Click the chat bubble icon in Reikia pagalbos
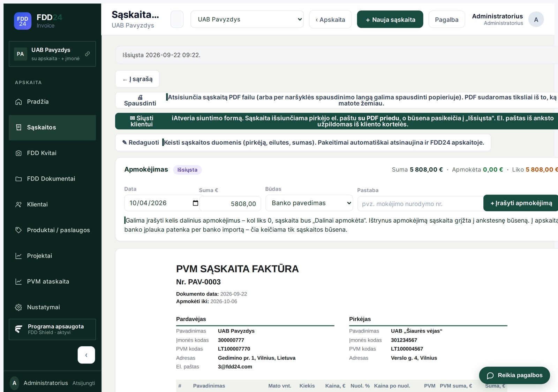The height and width of the screenshot is (392, 558). 490,376
